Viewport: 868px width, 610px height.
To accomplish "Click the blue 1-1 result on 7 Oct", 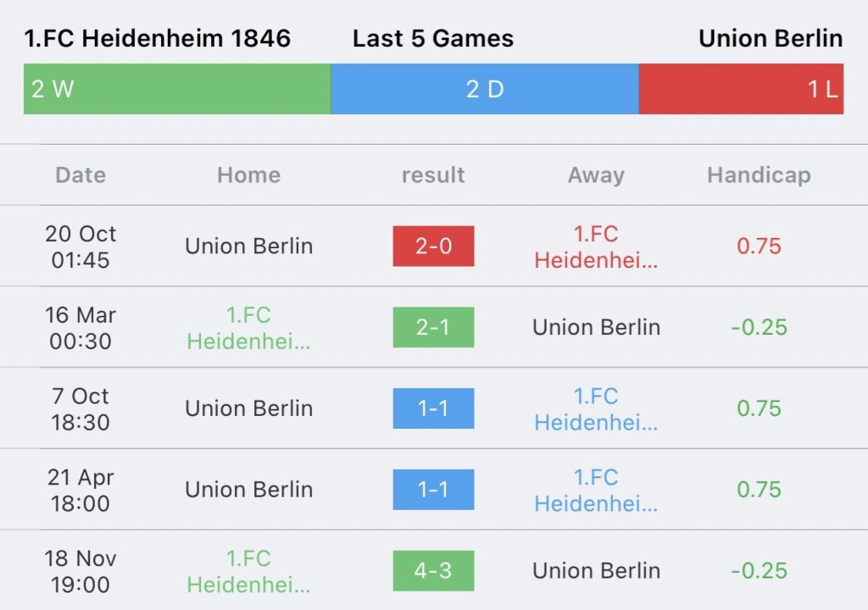I will coord(433,408).
